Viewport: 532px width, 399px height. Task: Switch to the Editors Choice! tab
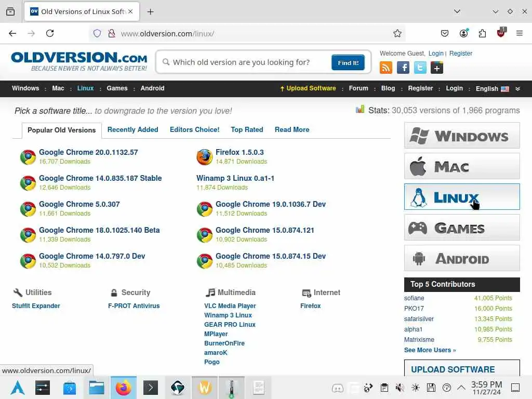tap(194, 129)
